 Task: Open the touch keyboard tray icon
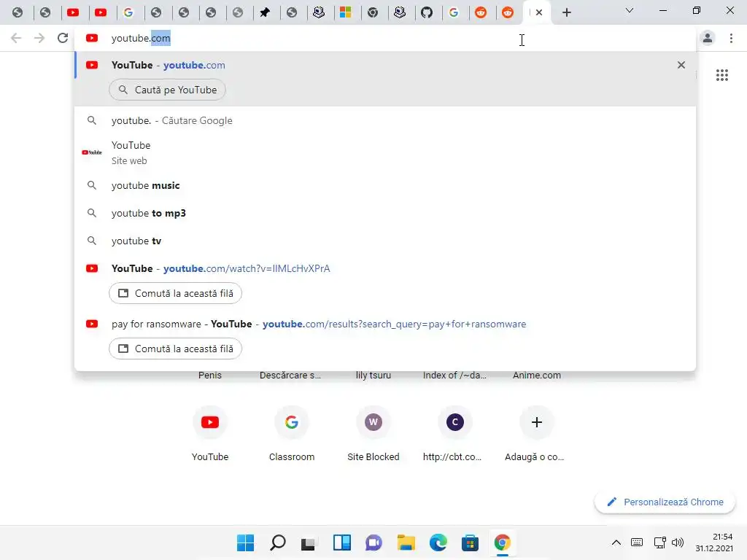tap(636, 542)
